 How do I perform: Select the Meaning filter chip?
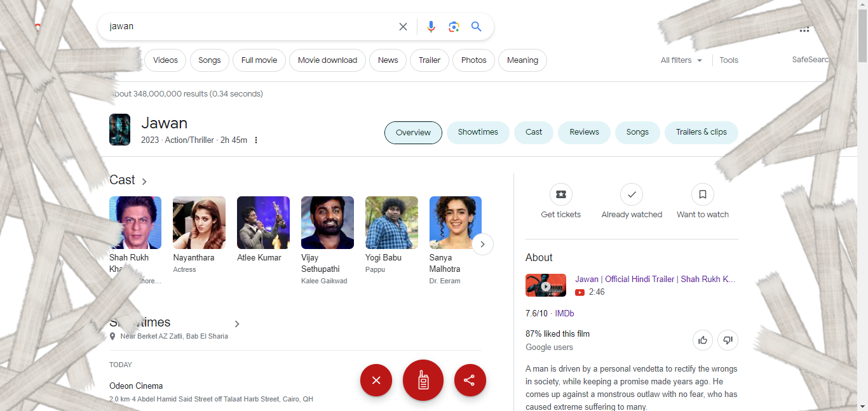click(522, 60)
